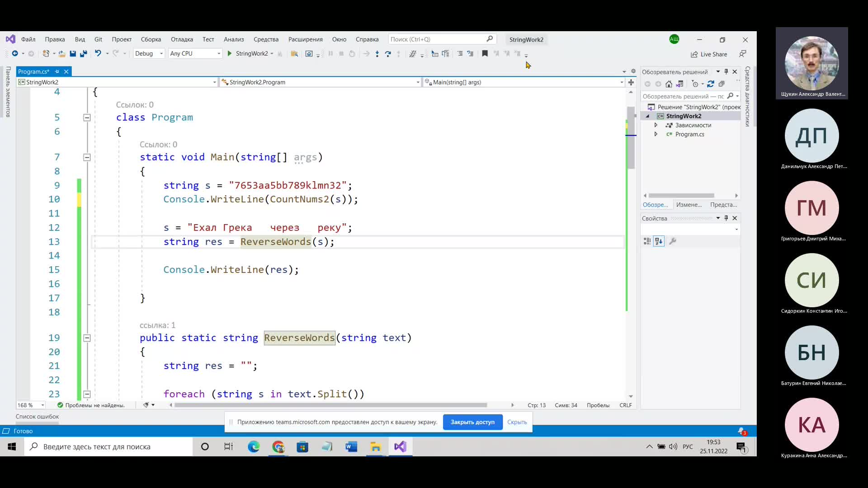Screen dimensions: 868x488
Task: Open the Средства диагностики side tab
Action: (x=748, y=97)
